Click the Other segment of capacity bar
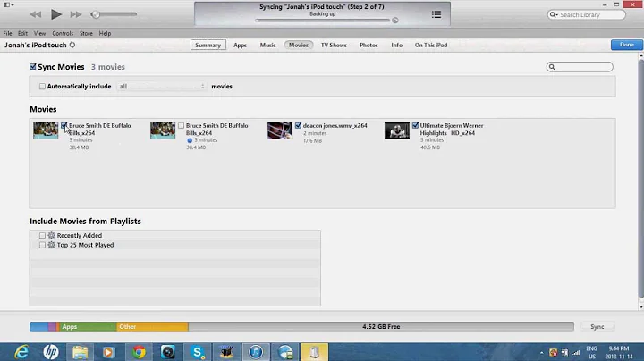 click(x=152, y=326)
